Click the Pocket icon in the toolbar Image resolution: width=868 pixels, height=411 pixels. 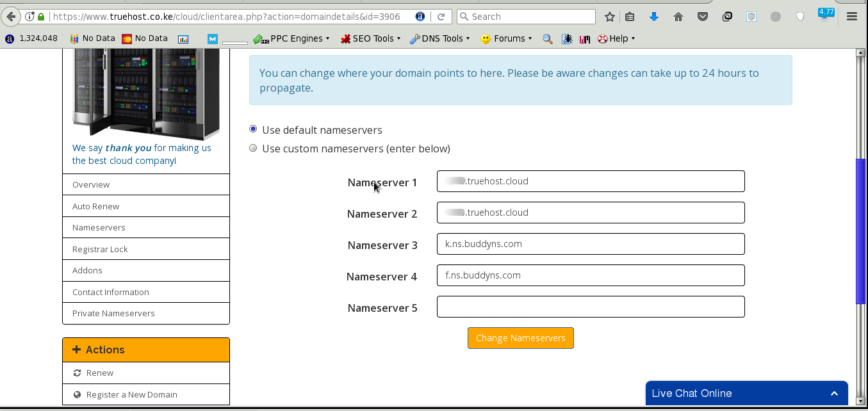pos(703,17)
